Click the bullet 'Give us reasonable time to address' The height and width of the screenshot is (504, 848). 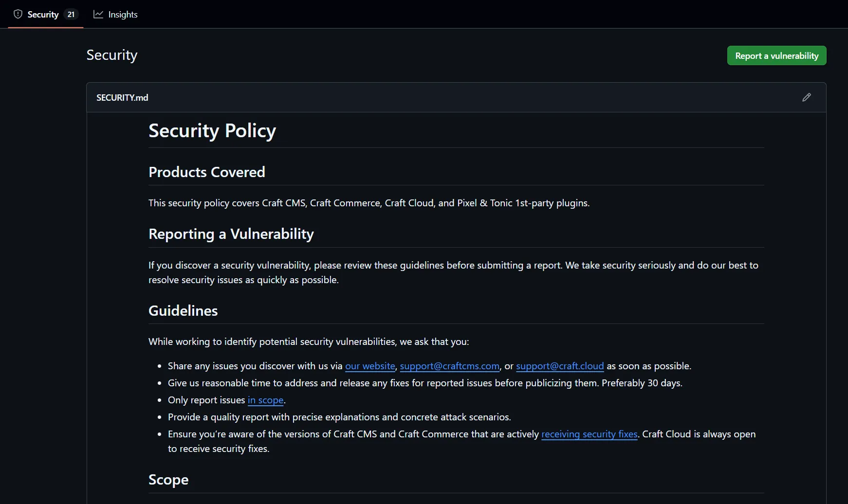[425, 383]
